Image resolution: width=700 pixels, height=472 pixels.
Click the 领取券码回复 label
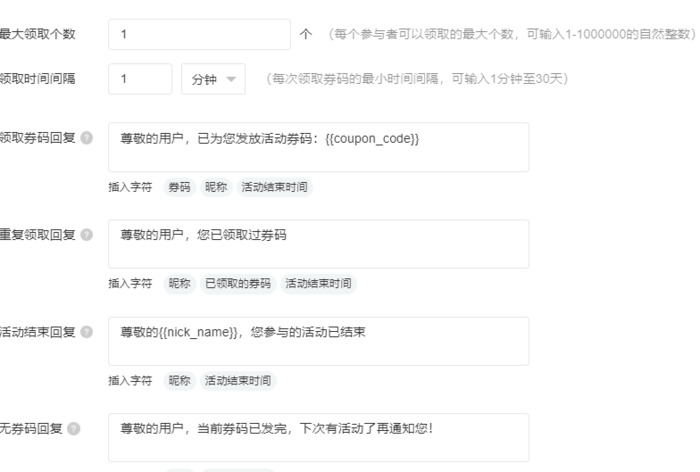tap(38, 138)
